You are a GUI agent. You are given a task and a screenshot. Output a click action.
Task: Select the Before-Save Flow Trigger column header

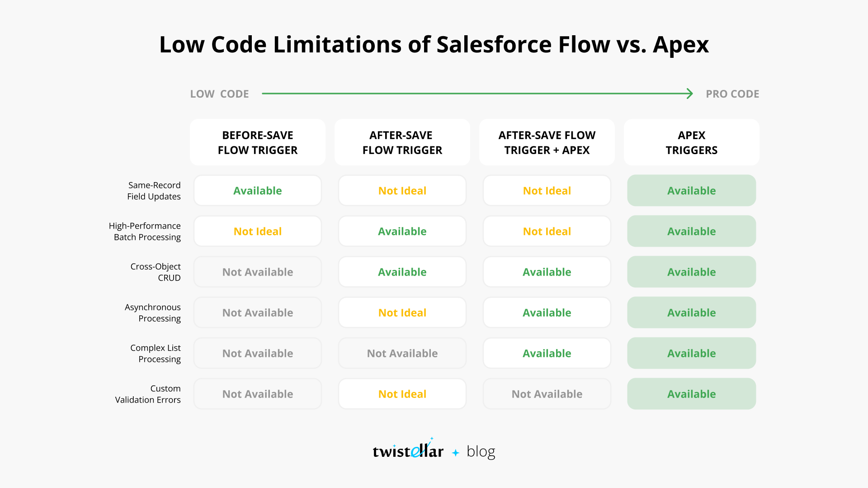258,142
